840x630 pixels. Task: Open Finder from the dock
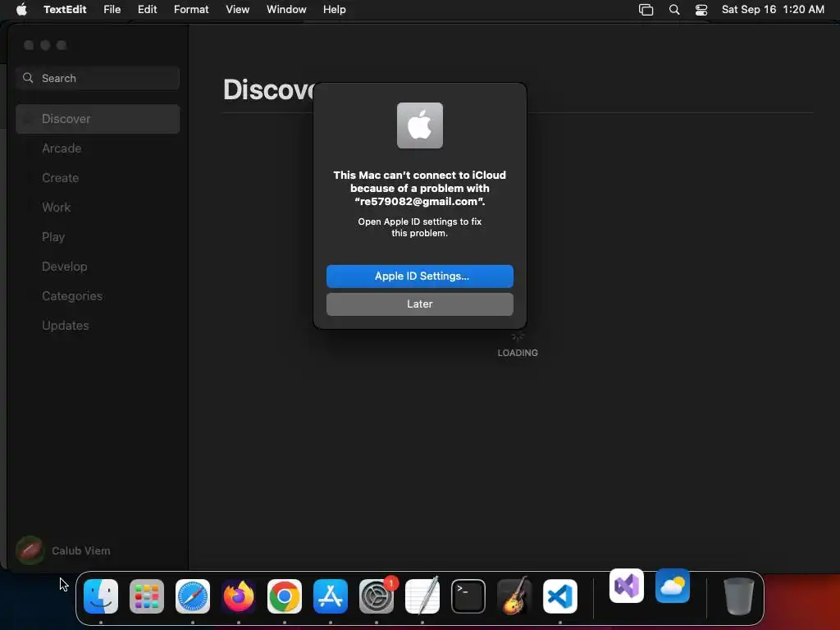[101, 596]
